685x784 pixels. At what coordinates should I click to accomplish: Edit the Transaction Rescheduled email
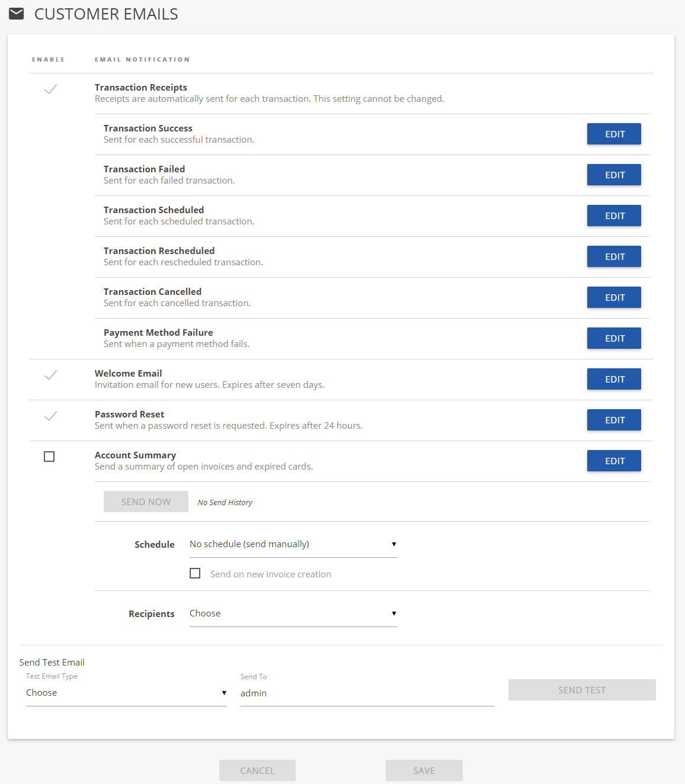coord(614,256)
